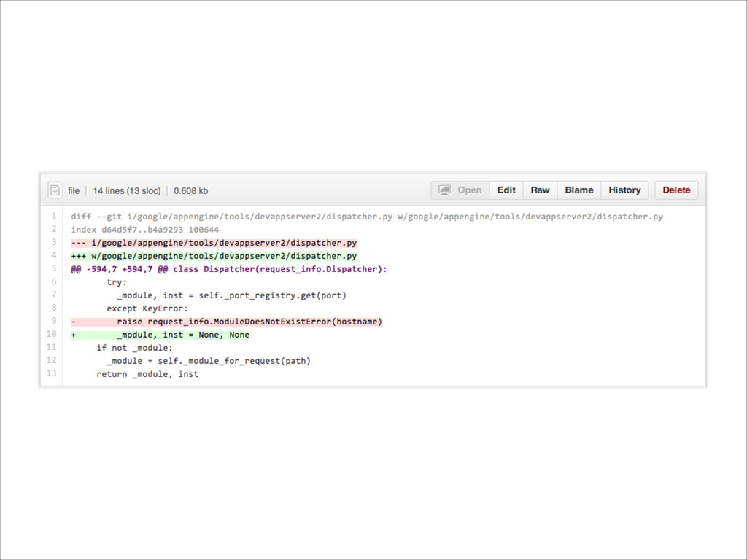Select line number 13

(x=52, y=373)
